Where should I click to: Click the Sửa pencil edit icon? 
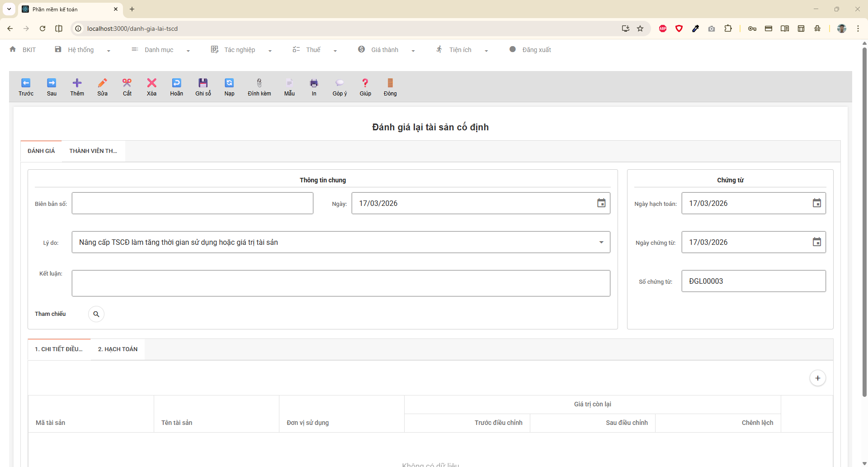click(103, 83)
